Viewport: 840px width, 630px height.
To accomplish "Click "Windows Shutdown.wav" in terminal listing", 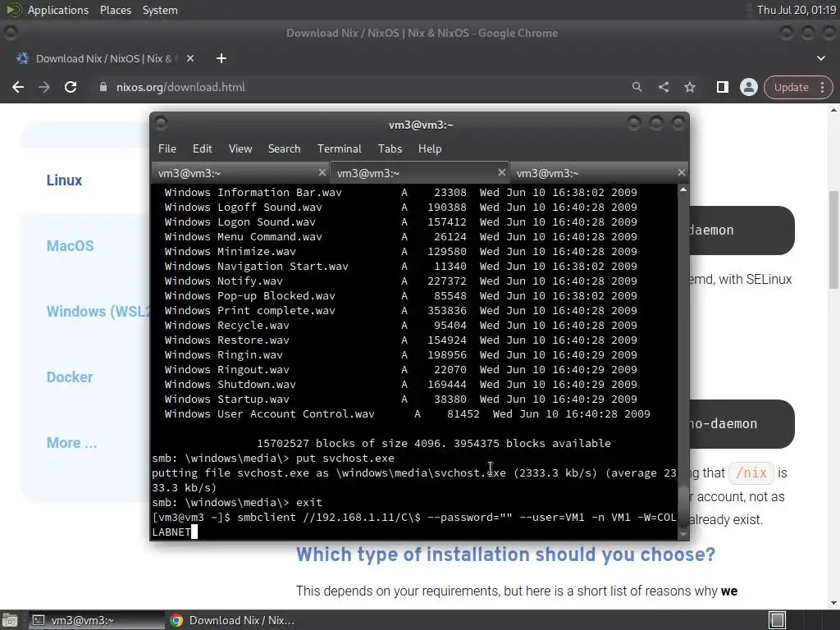I will pyautogui.click(x=230, y=384).
